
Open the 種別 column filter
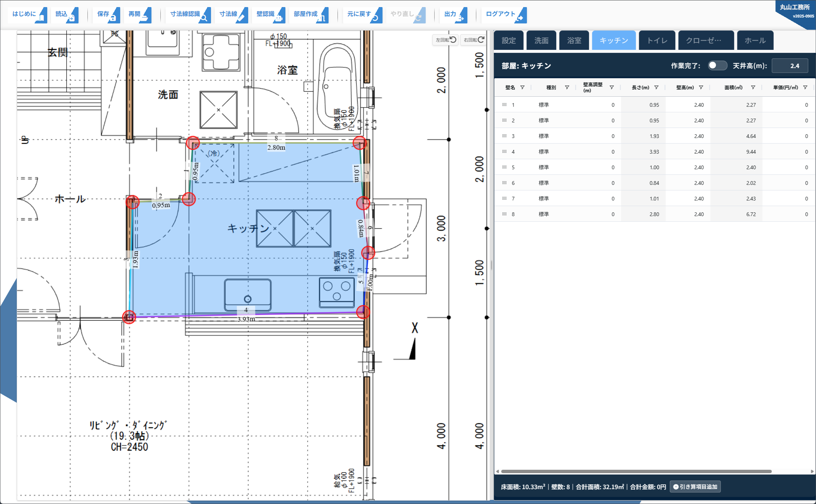[567, 87]
